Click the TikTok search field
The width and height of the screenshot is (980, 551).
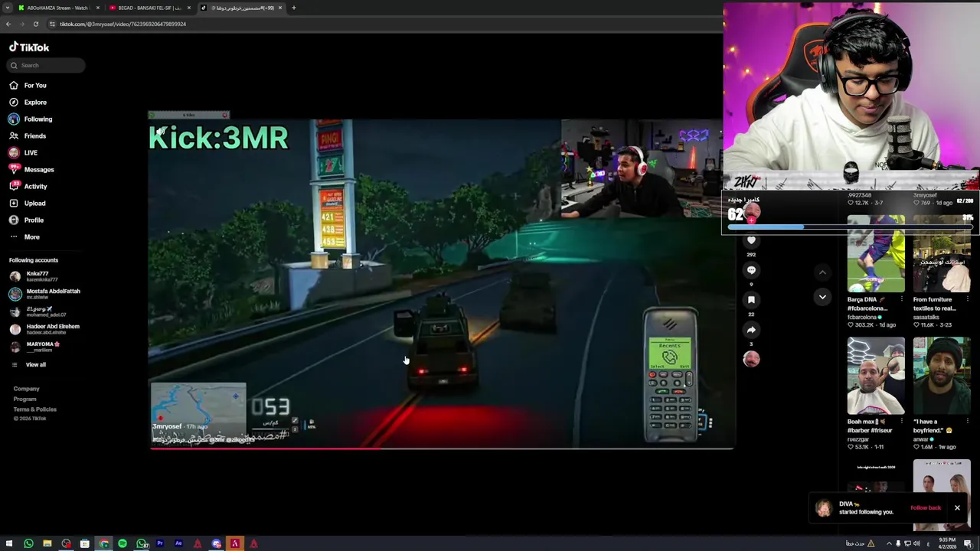click(46, 65)
